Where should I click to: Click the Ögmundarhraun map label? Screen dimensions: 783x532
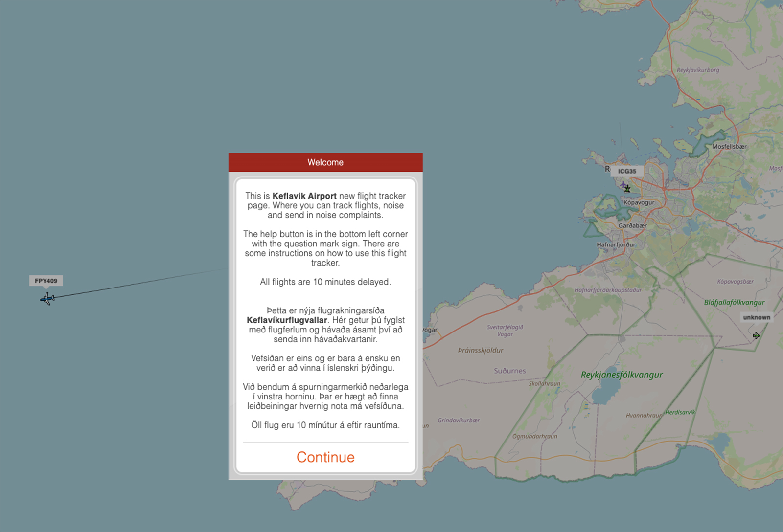(x=534, y=436)
